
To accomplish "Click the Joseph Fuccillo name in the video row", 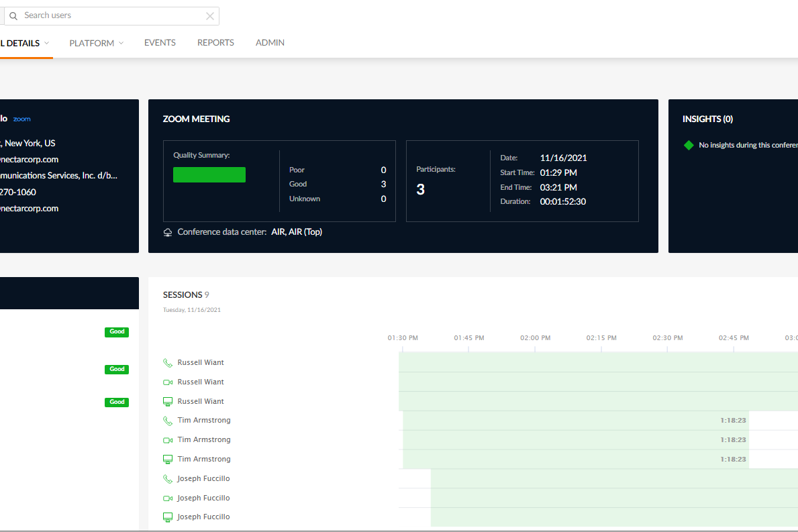I will (x=203, y=498).
